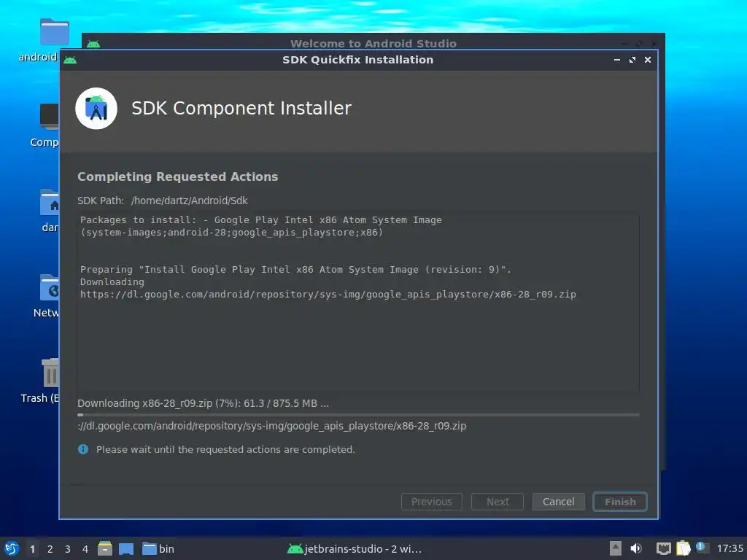This screenshot has height=560, width=747.
Task: Click the Next button
Action: click(x=498, y=502)
